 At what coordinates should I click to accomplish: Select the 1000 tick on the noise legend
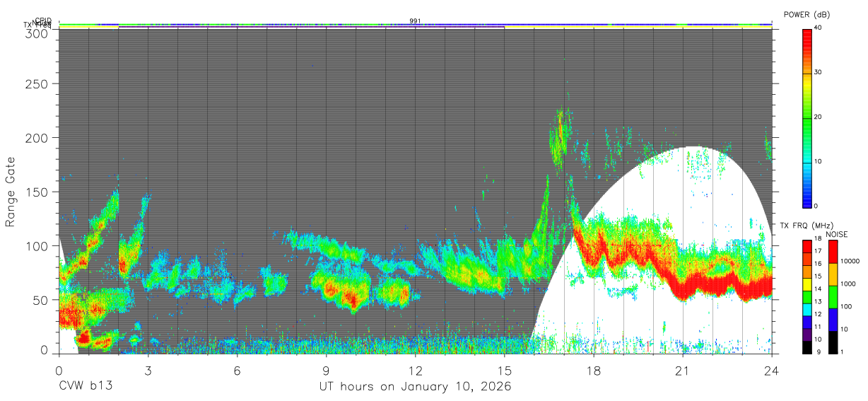[848, 284]
